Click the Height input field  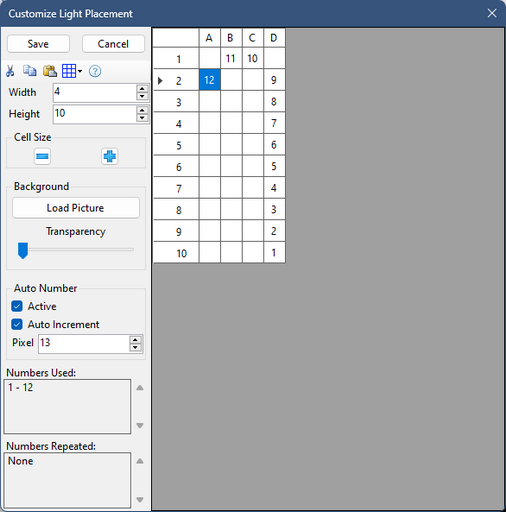tap(95, 114)
